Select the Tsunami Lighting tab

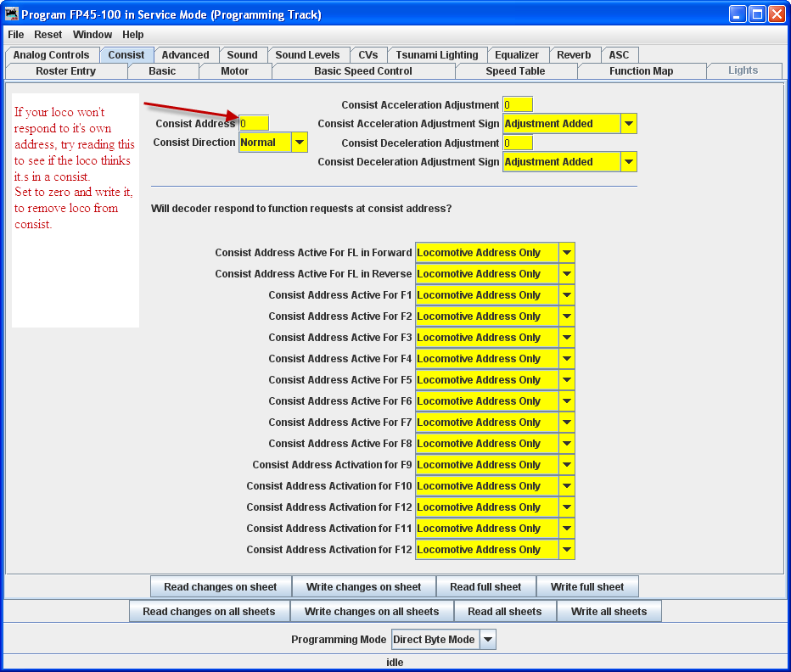(x=437, y=55)
